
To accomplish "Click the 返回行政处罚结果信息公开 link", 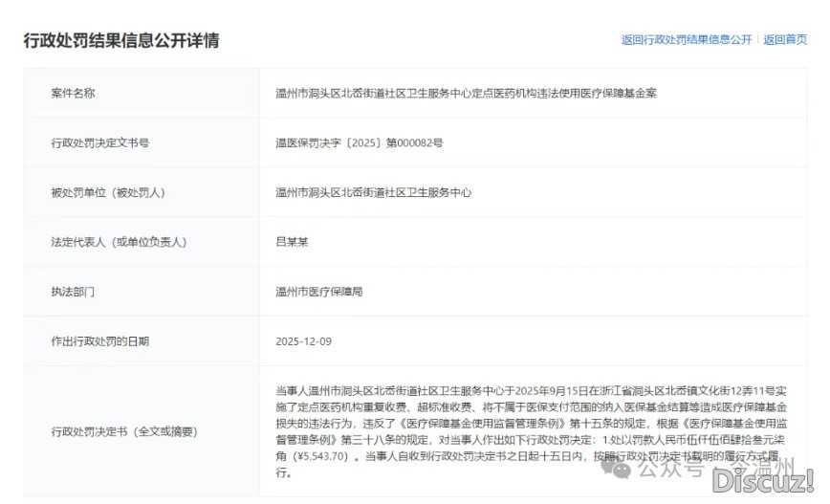I will (x=686, y=40).
